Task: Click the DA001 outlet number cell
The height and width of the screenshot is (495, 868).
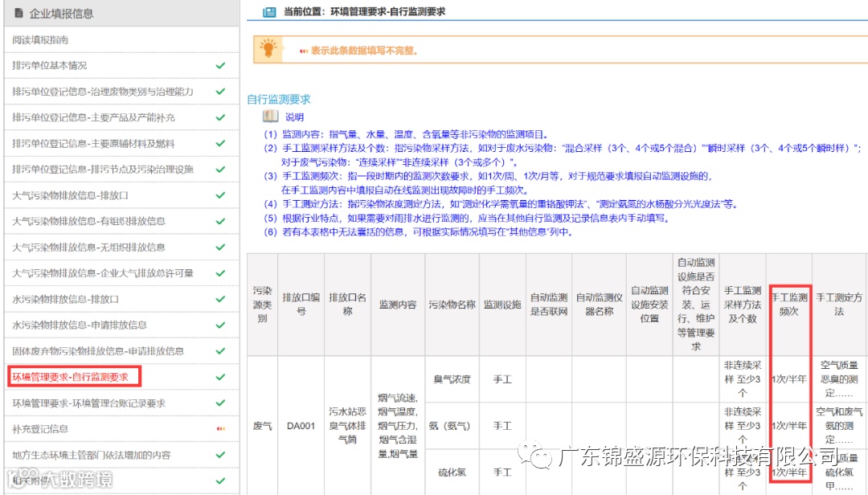Action: point(301,426)
